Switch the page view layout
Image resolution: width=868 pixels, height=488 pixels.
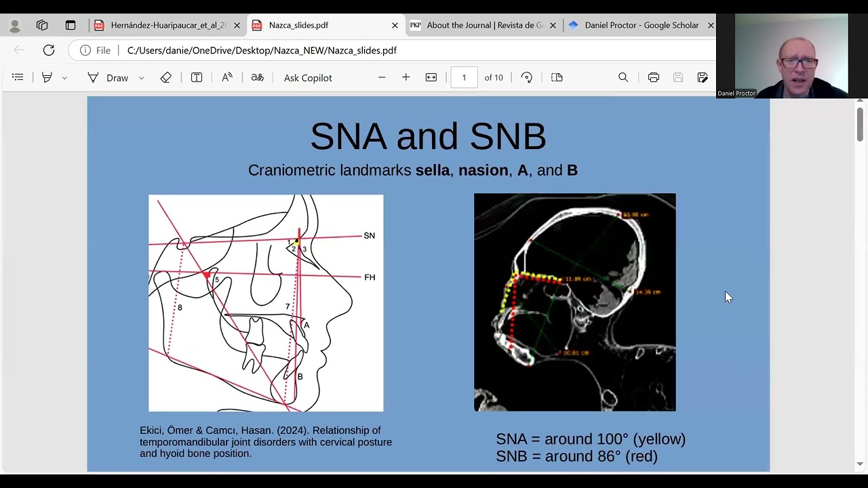click(557, 77)
